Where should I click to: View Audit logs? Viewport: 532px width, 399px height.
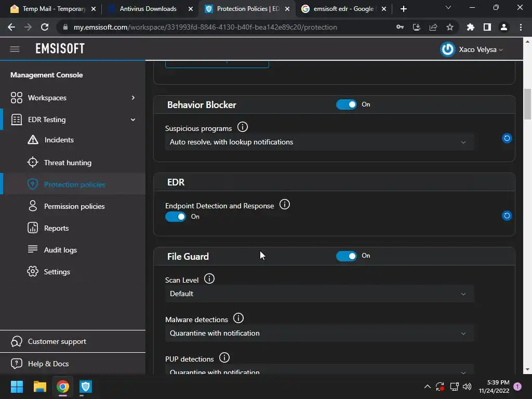(60, 250)
